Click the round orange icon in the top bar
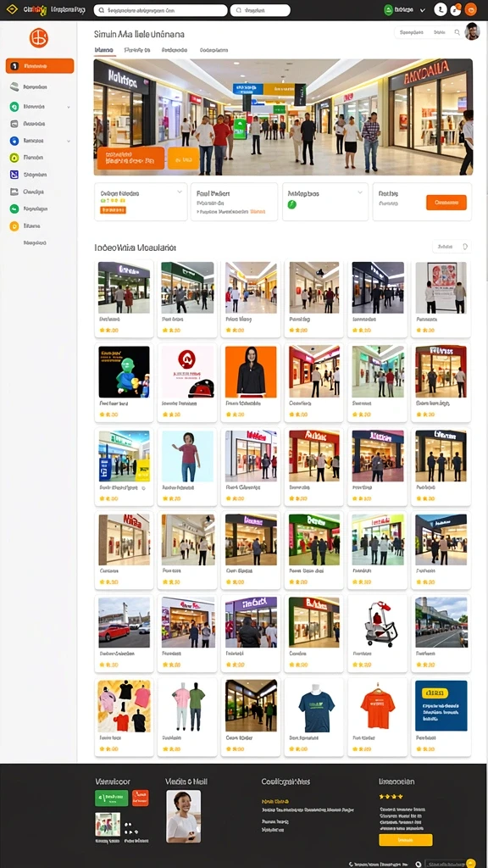 (471, 9)
